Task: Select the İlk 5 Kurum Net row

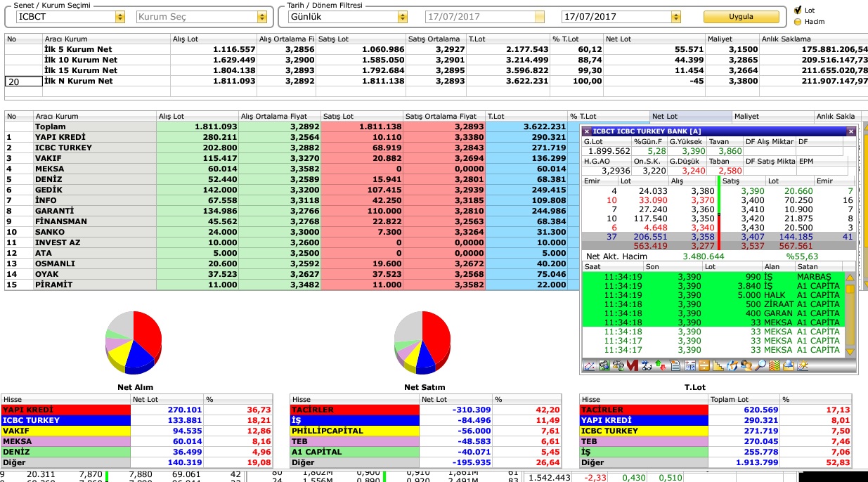Action: (436, 49)
